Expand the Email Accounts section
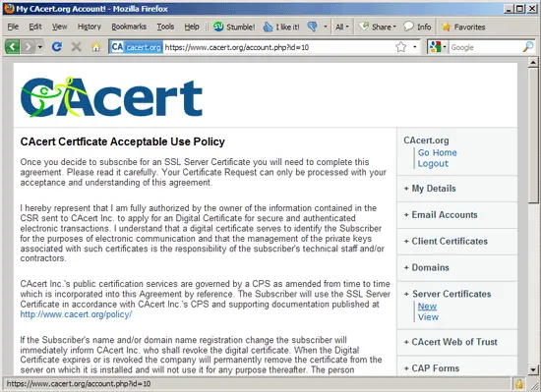541x392 pixels. (x=441, y=215)
